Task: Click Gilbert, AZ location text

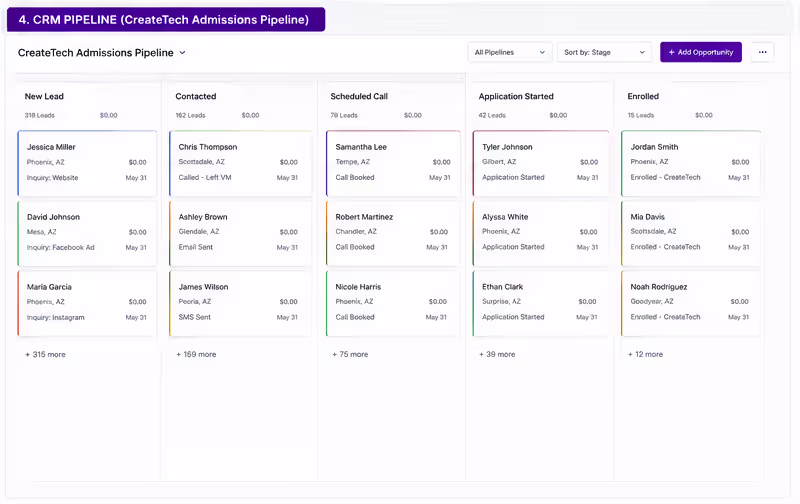Action: (499, 162)
